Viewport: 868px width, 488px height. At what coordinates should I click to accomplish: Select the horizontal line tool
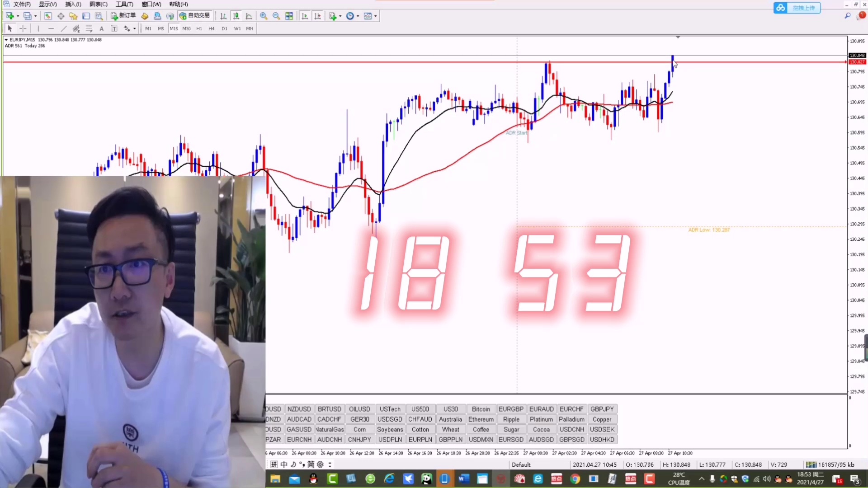tap(51, 28)
